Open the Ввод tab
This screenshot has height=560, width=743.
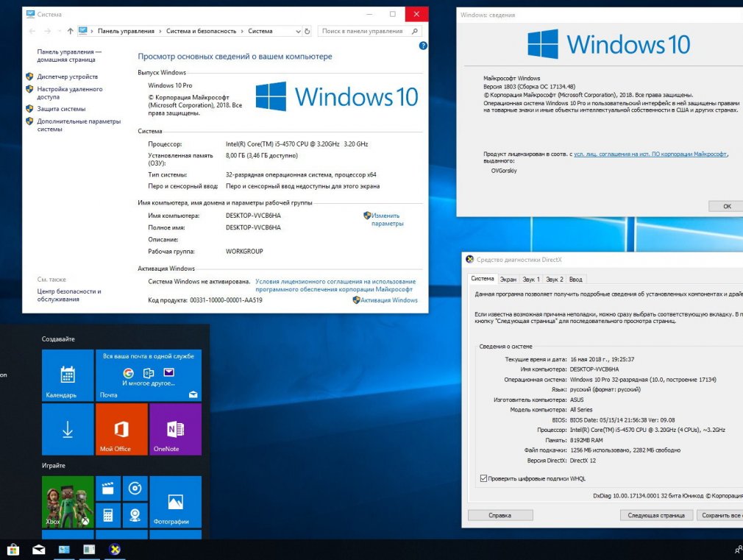click(x=576, y=280)
